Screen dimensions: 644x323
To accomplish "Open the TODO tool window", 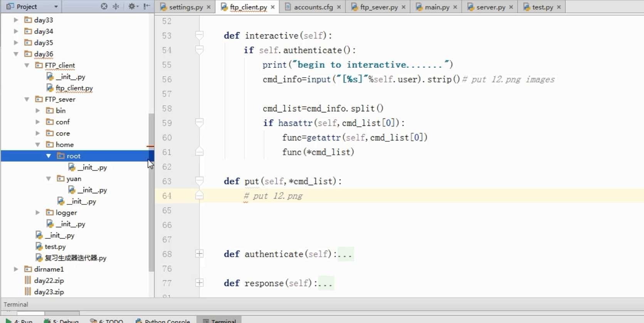I will (x=107, y=320).
